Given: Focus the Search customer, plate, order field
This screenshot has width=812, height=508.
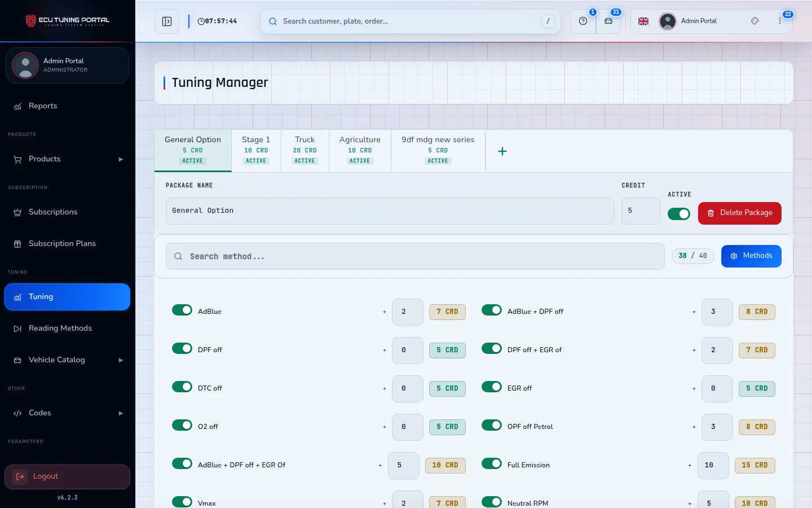Looking at the screenshot, I should pos(411,21).
